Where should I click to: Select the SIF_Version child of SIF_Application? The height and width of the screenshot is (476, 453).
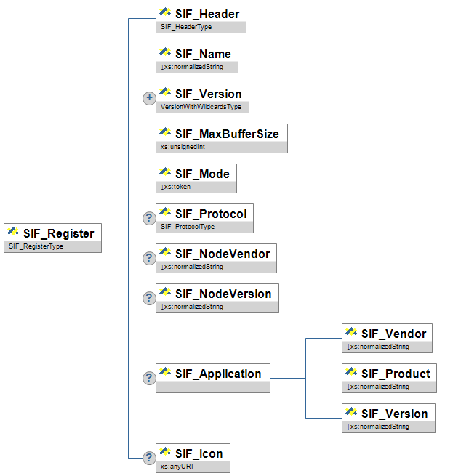pyautogui.click(x=394, y=414)
